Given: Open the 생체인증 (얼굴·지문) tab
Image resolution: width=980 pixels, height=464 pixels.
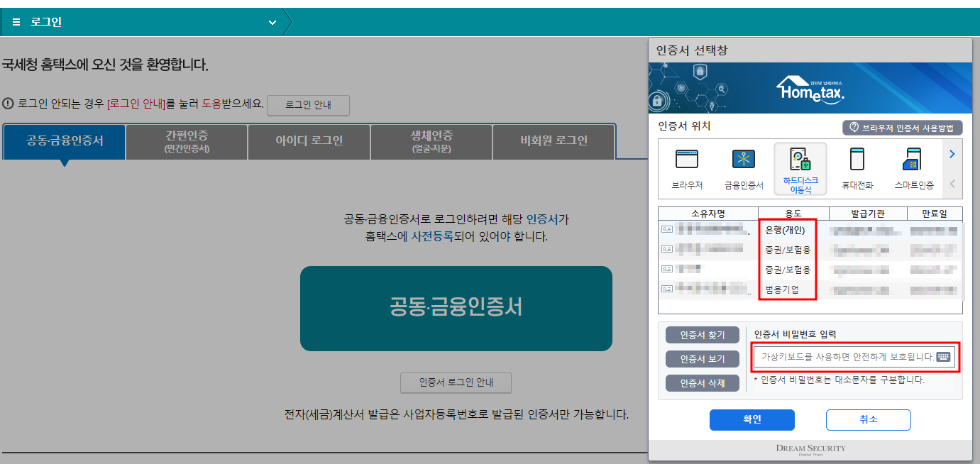Looking at the screenshot, I should click(431, 141).
